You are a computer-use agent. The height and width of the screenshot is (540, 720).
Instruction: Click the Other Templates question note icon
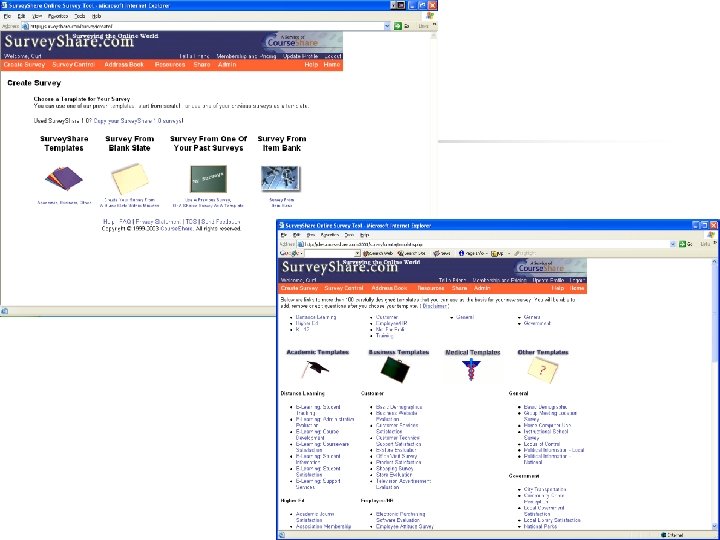[543, 369]
